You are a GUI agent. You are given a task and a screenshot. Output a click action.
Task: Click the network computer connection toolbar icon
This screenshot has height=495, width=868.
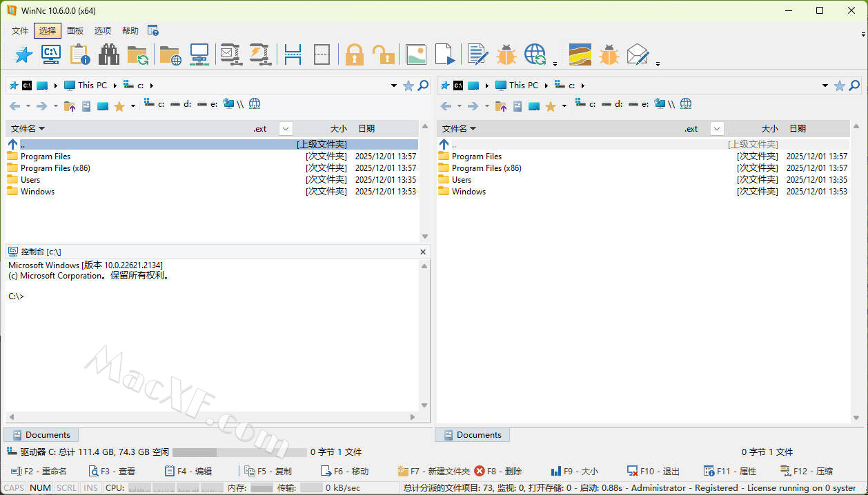pos(199,55)
